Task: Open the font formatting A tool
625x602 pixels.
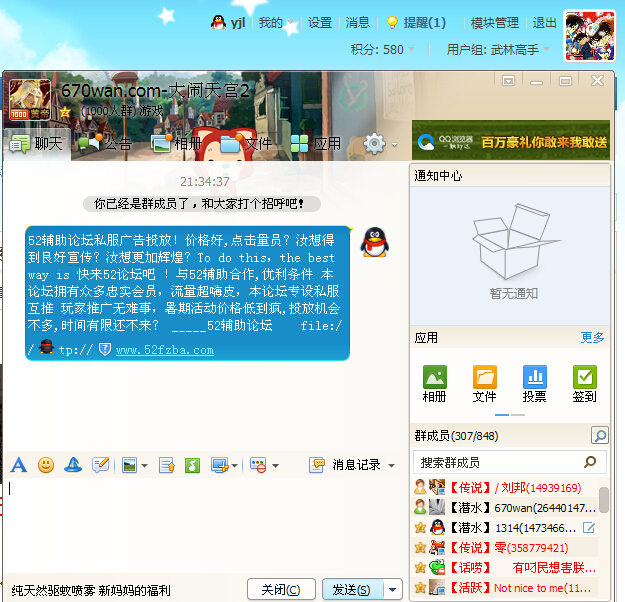Action: pyautogui.click(x=19, y=465)
